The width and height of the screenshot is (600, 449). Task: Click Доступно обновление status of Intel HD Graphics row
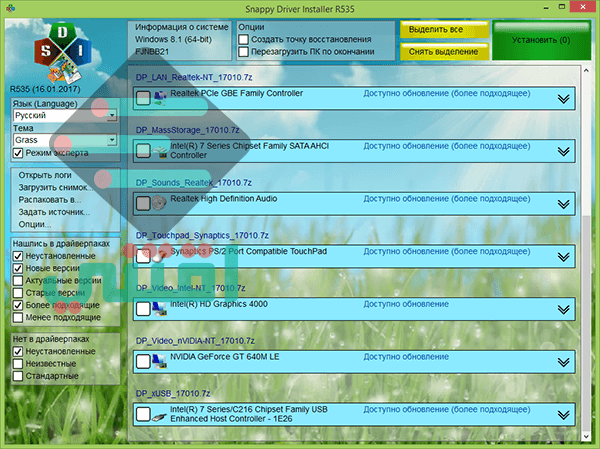(x=406, y=304)
